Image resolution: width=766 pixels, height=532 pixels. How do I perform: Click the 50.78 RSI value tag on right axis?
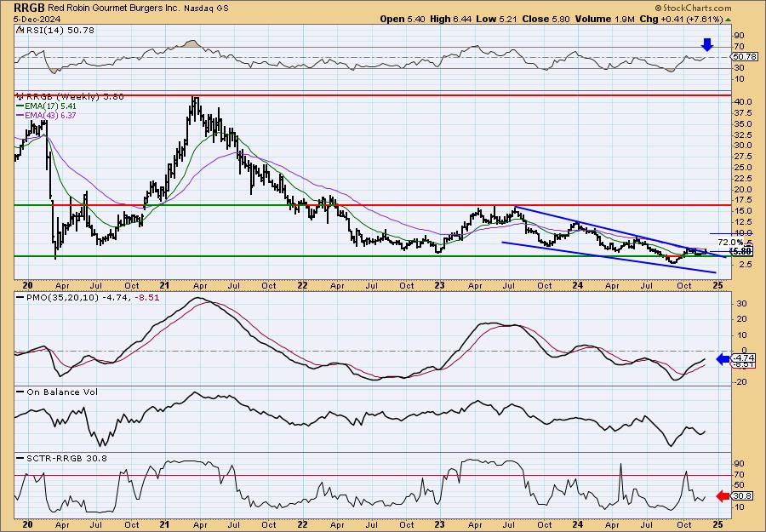click(x=744, y=57)
